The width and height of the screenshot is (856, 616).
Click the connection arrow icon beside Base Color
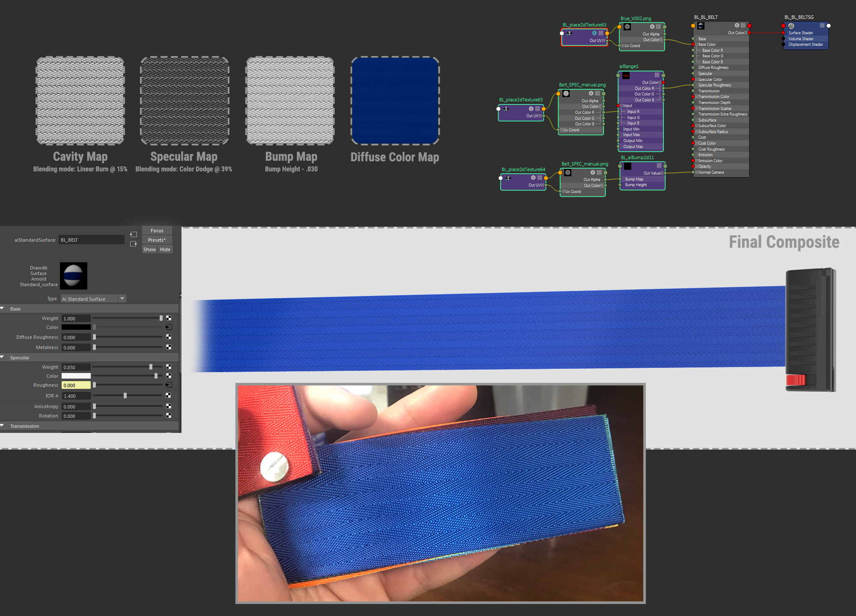[x=168, y=326]
